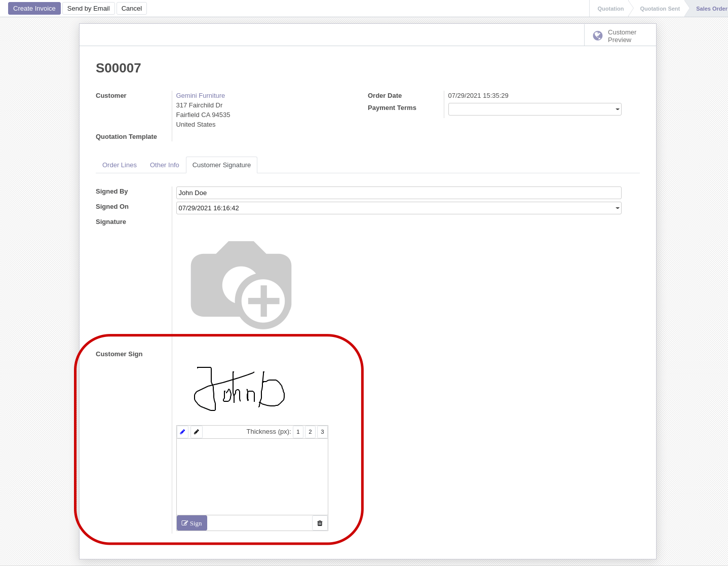Open the Gemini Furniture customer record
Screen dimensions: 728x566
[200, 95]
